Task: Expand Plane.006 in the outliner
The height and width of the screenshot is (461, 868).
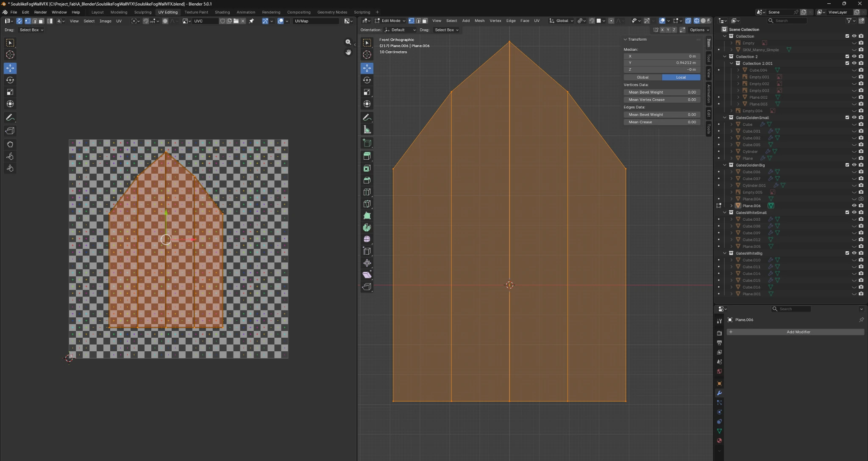Action: (732, 206)
